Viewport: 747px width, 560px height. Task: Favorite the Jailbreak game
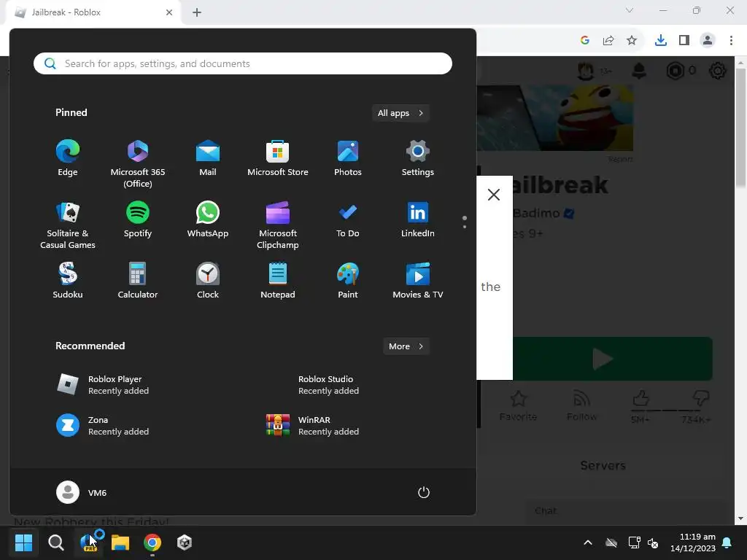pyautogui.click(x=518, y=405)
